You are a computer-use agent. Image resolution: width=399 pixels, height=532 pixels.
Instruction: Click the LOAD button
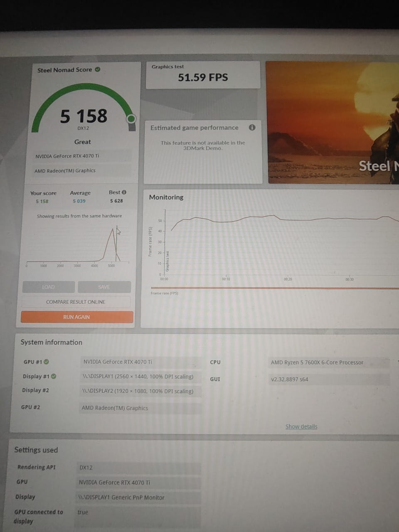[x=48, y=287]
